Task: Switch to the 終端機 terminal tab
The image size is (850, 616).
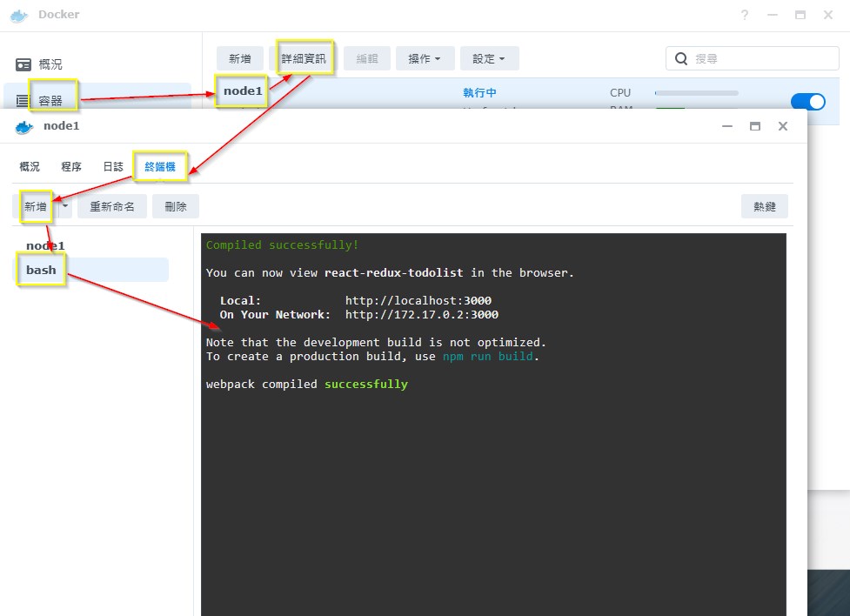Action: [160, 166]
